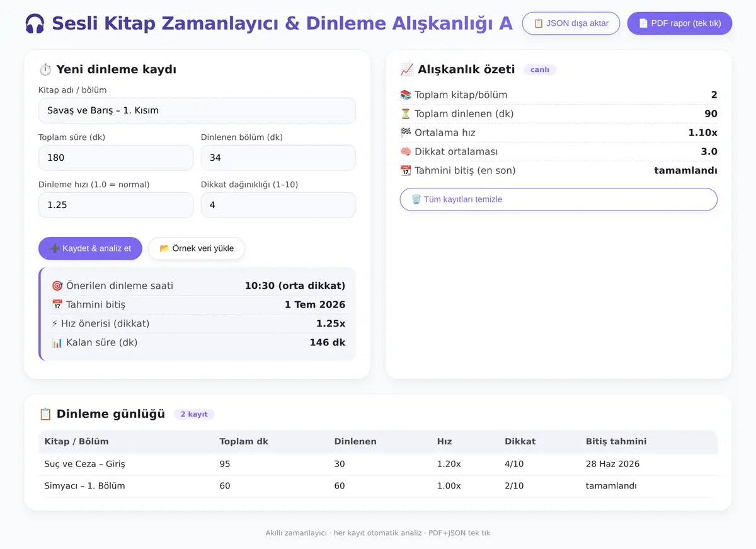Click the Dinlenen bölüm (dk) input
Viewport: 756px width, 549px height.
[278, 158]
